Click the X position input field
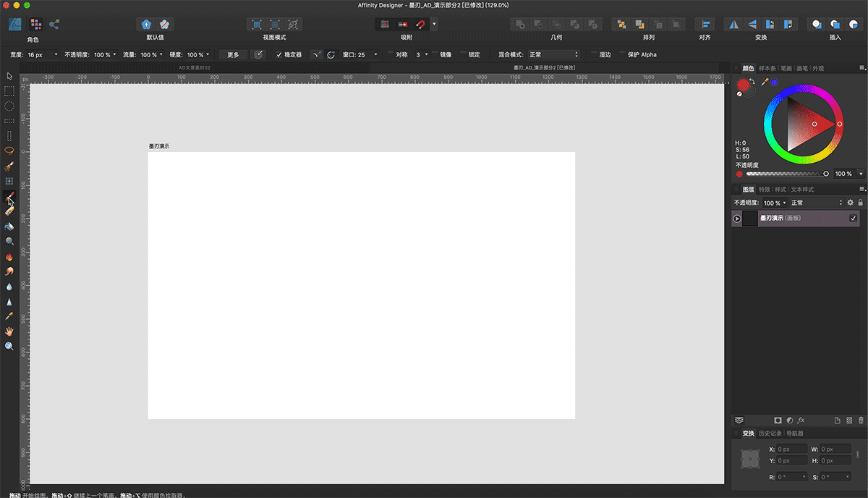The width and height of the screenshot is (868, 498). click(792, 450)
